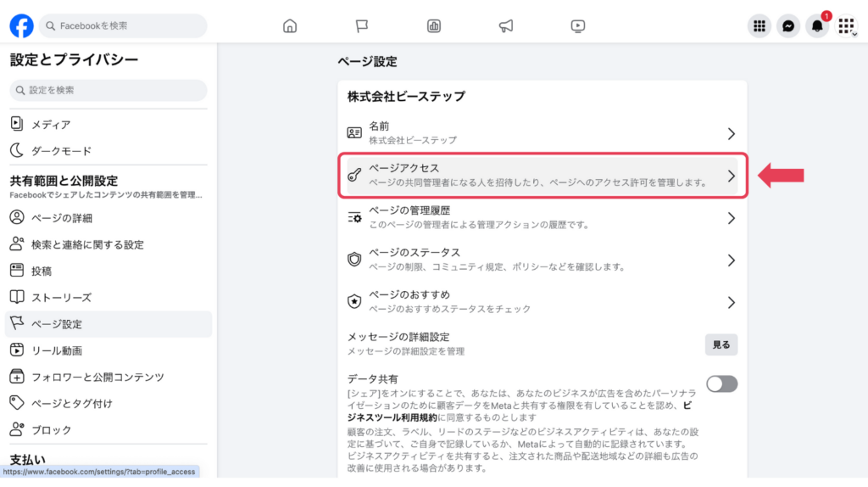Click the shield icon for ページのステータス
The image size is (868, 487).
pos(354,260)
